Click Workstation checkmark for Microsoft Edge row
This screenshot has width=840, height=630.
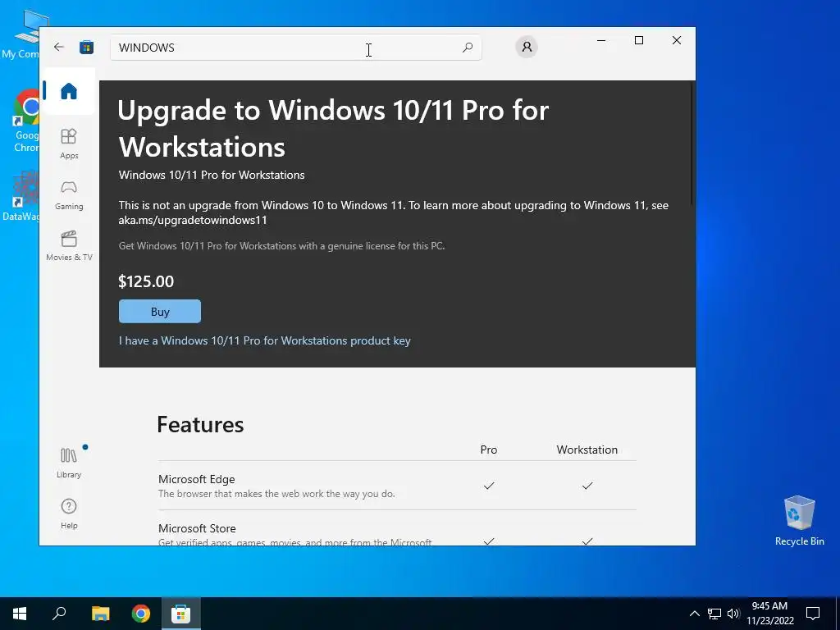[x=587, y=486]
